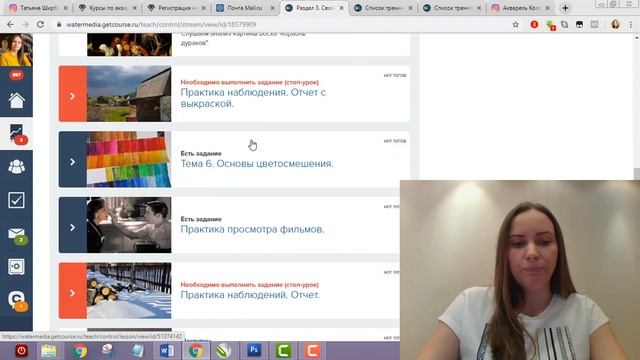Screen dimensions: 640x360
Task: Open the CorelDRAW icon in the taskbar
Action: (x=224, y=351)
